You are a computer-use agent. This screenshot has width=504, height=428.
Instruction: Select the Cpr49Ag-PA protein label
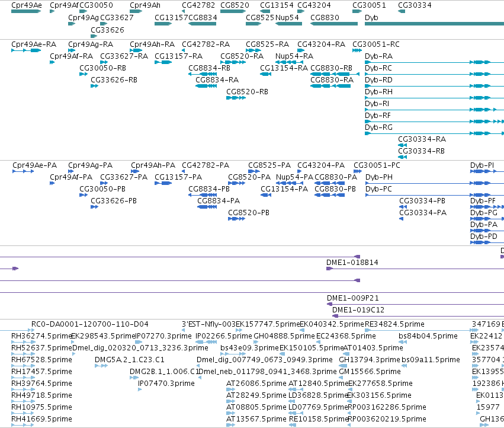91,165
